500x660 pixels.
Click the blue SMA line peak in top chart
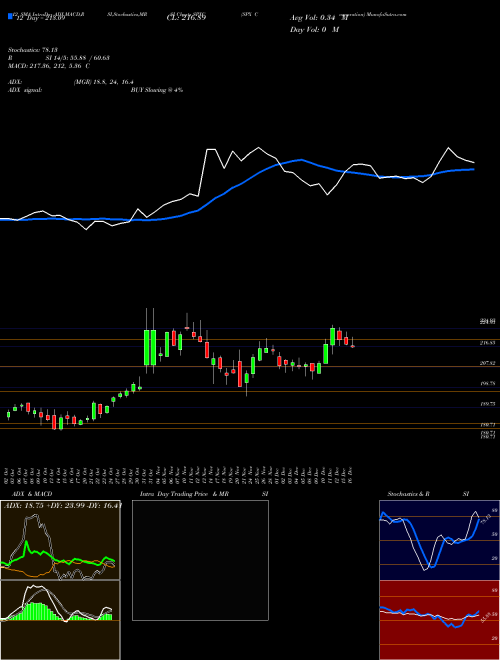coord(301,160)
